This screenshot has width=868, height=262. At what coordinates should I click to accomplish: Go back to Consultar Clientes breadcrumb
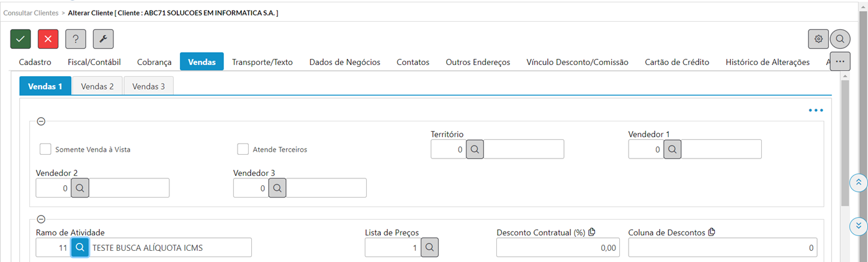(x=31, y=12)
